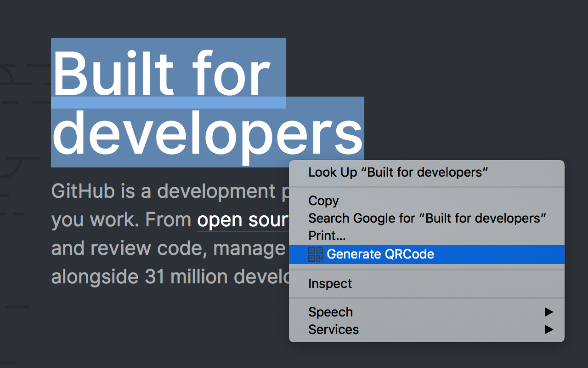The width and height of the screenshot is (588, 368).
Task: Click the "alongside 31 million" text line
Action: 170,277
